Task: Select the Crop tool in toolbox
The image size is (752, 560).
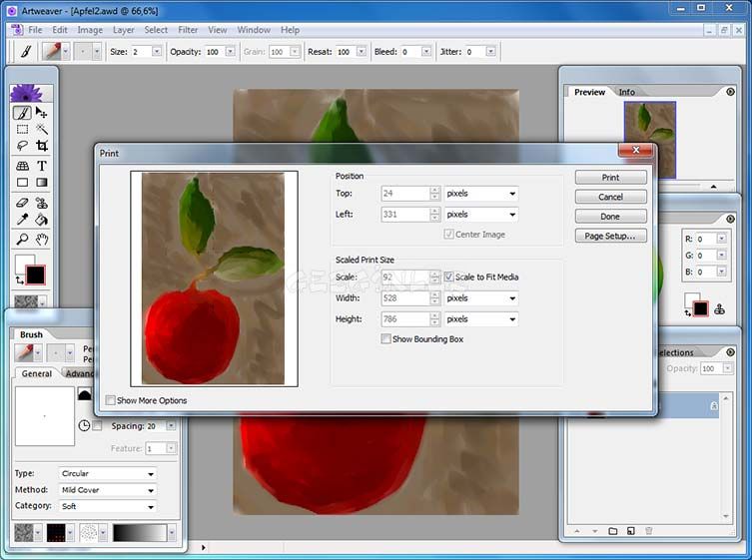Action: [42, 147]
